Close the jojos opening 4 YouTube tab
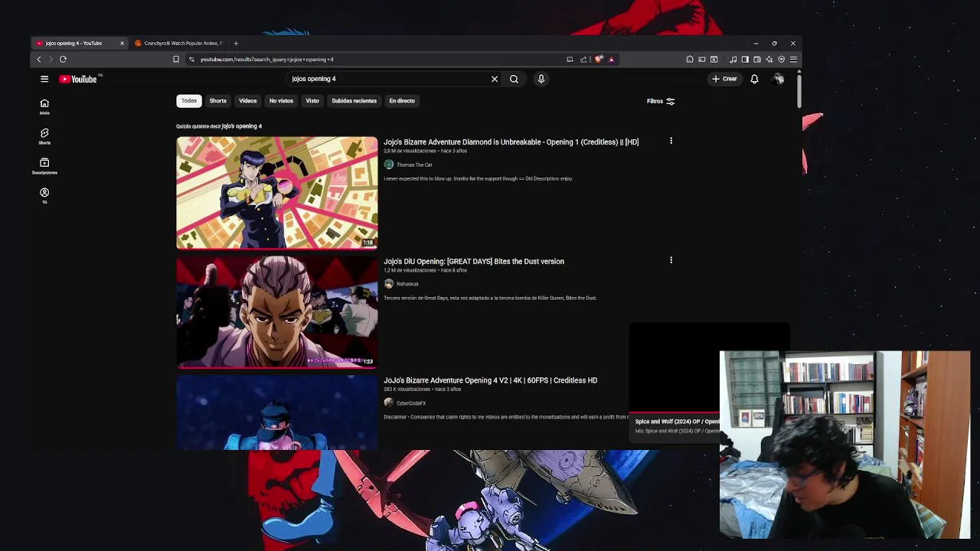The height and width of the screenshot is (551, 980). click(x=122, y=43)
